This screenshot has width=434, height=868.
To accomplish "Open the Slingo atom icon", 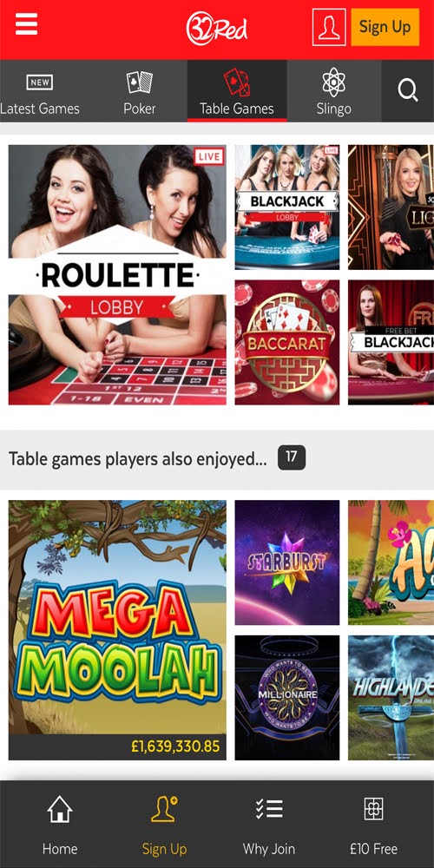I will (x=334, y=82).
